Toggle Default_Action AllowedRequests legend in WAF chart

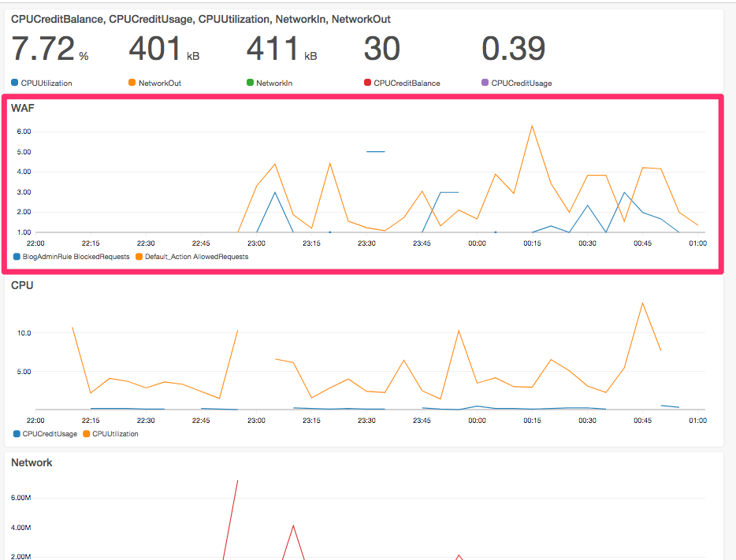point(192,257)
